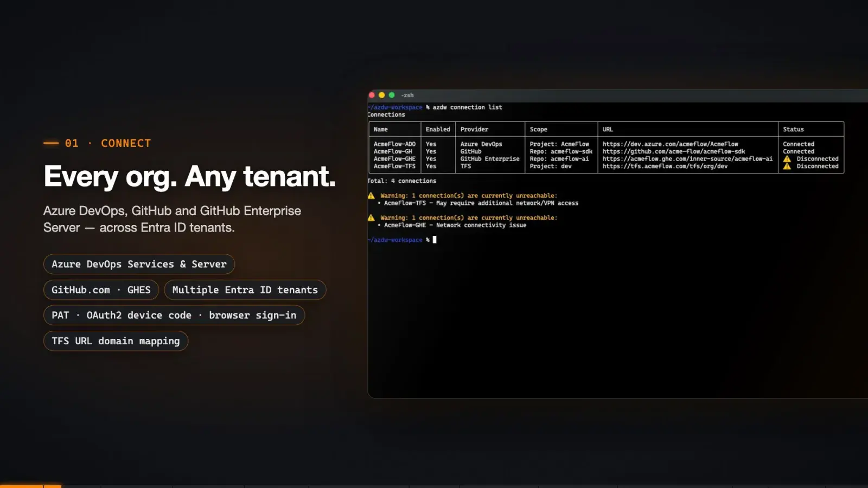Click the GitHub Enterprise provider cell
The width and height of the screenshot is (868, 488).
click(490, 159)
